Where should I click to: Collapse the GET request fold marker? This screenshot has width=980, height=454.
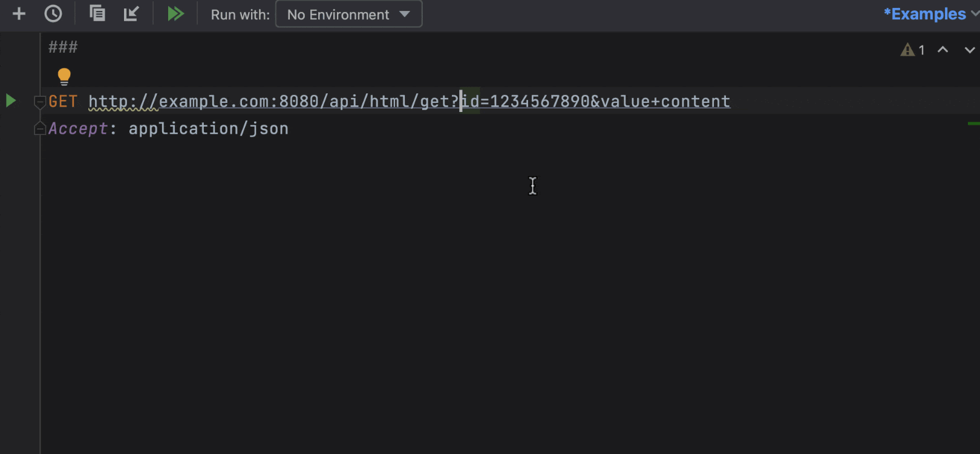pos(40,102)
